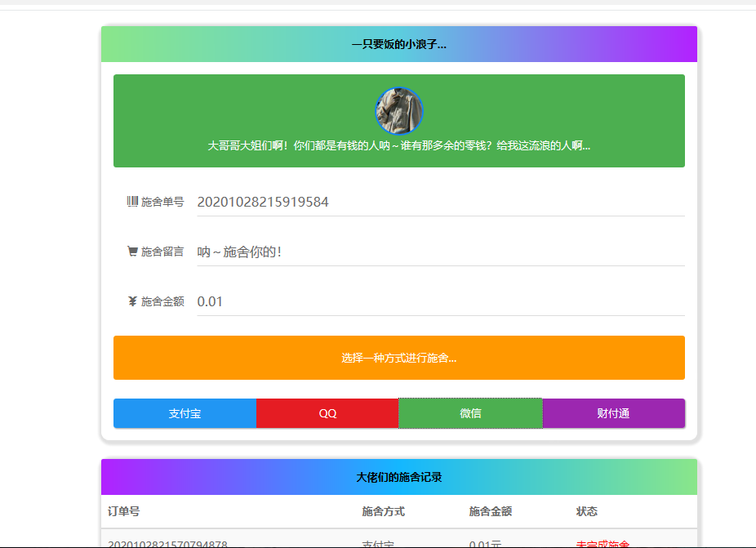Select 微信 as the payment method
The height and width of the screenshot is (548, 756).
coord(470,412)
